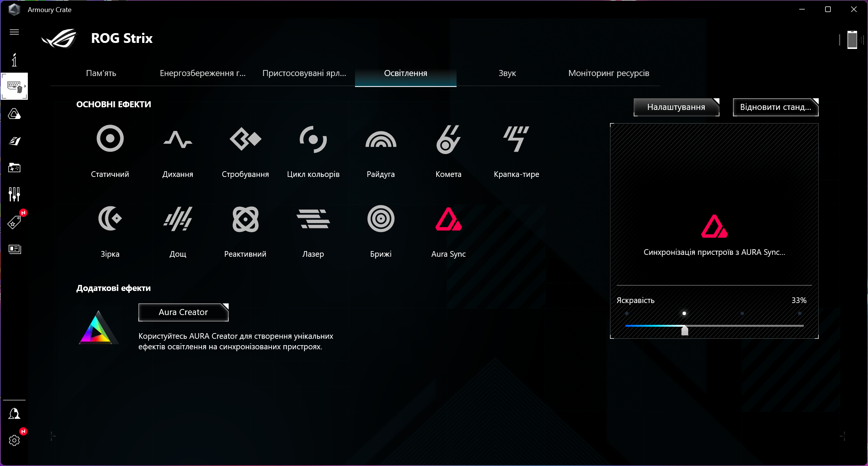Open the Aura Sync sidebar triangle icon
The height and width of the screenshot is (466, 868).
point(14,114)
